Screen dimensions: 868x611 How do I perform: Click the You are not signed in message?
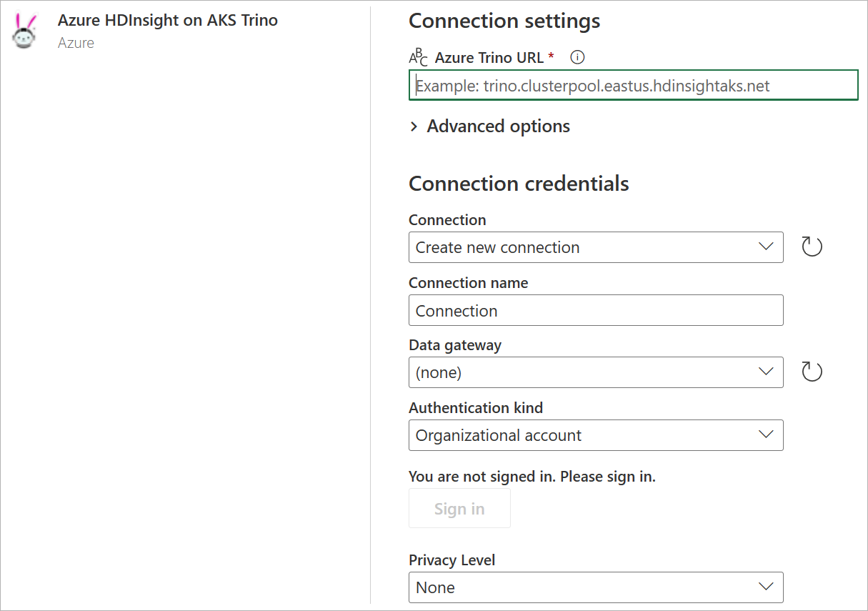click(532, 476)
